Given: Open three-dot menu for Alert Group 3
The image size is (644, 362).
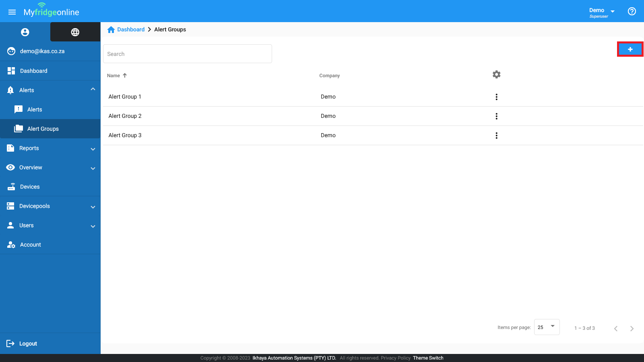Looking at the screenshot, I should point(496,136).
